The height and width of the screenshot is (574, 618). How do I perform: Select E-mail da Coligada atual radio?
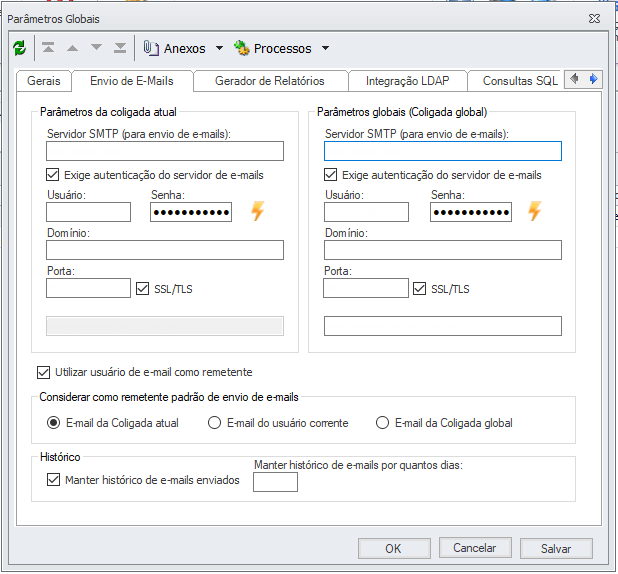tap(53, 423)
